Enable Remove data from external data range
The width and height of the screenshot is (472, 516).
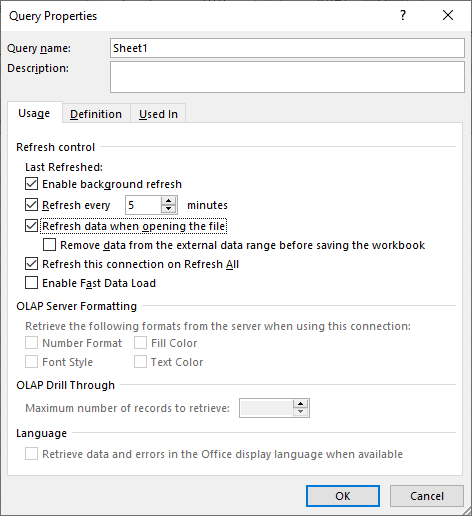click(49, 245)
